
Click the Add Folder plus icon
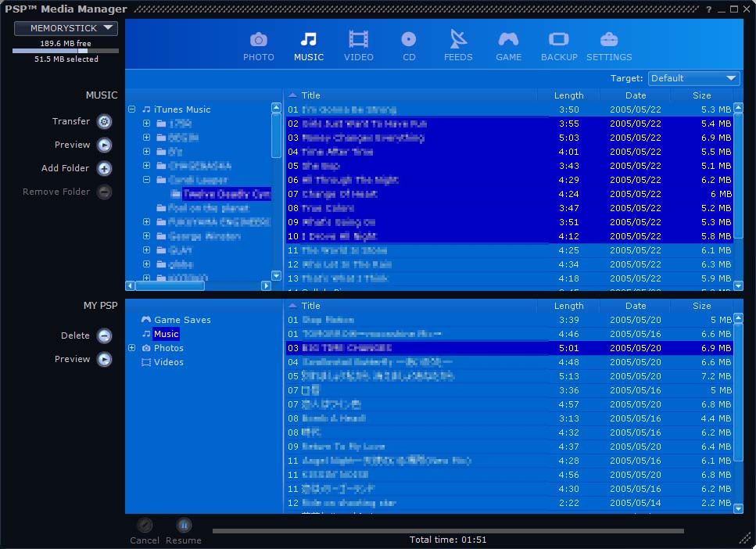coord(104,168)
